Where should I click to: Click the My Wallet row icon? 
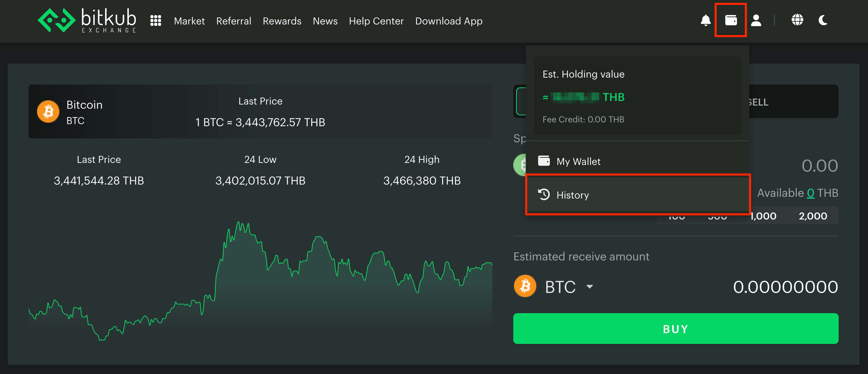click(x=544, y=161)
